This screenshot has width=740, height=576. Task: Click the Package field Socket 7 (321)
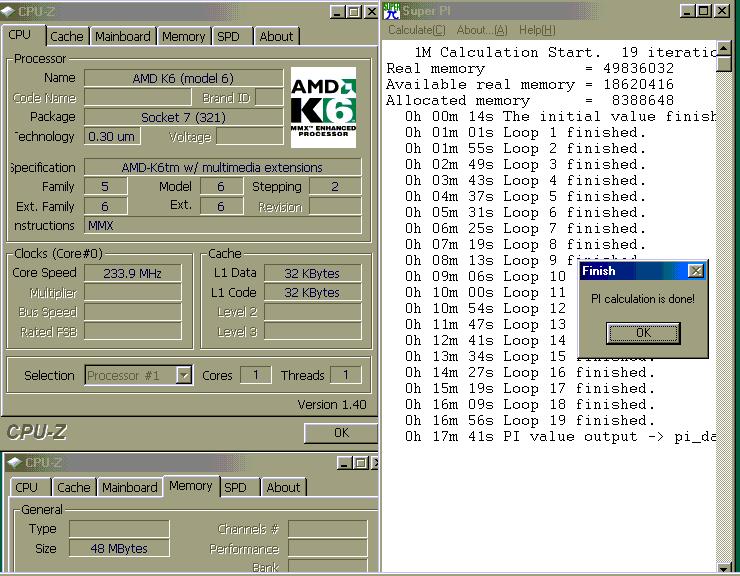[x=184, y=117]
